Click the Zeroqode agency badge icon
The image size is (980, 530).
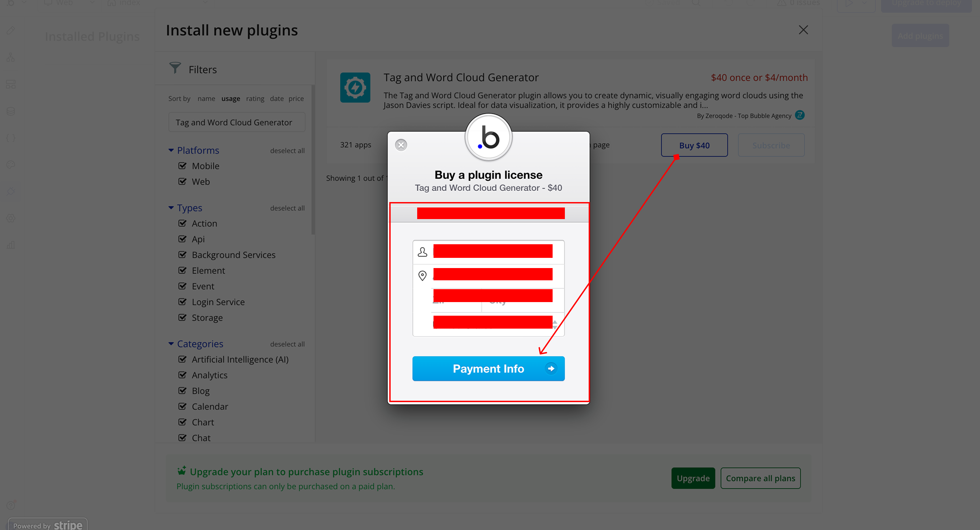tap(800, 115)
